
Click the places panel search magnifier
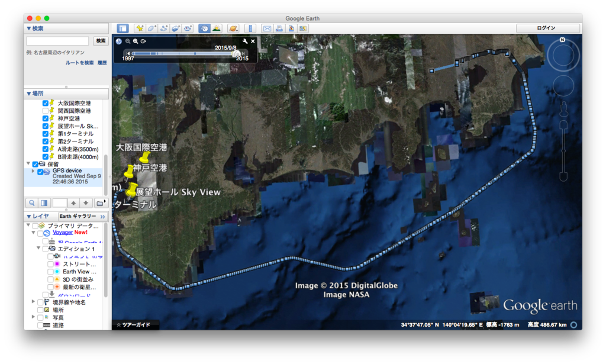coord(32,203)
